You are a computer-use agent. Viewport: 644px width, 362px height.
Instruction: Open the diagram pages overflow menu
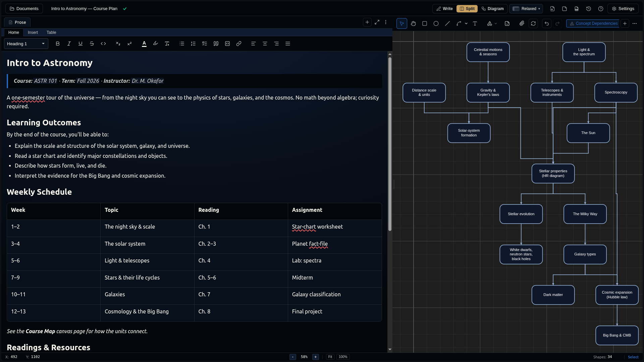point(635,23)
